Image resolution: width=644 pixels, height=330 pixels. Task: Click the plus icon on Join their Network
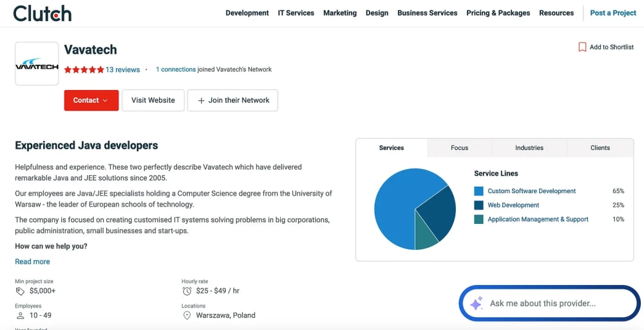point(201,100)
